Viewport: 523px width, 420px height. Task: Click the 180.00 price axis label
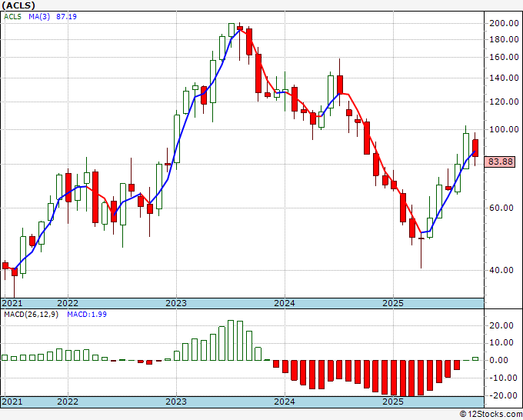pyautogui.click(x=504, y=40)
